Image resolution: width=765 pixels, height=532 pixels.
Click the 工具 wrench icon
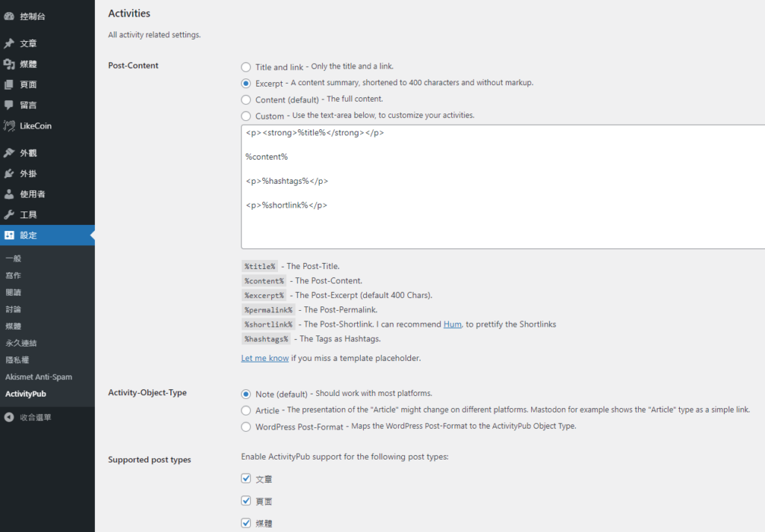tap(9, 214)
